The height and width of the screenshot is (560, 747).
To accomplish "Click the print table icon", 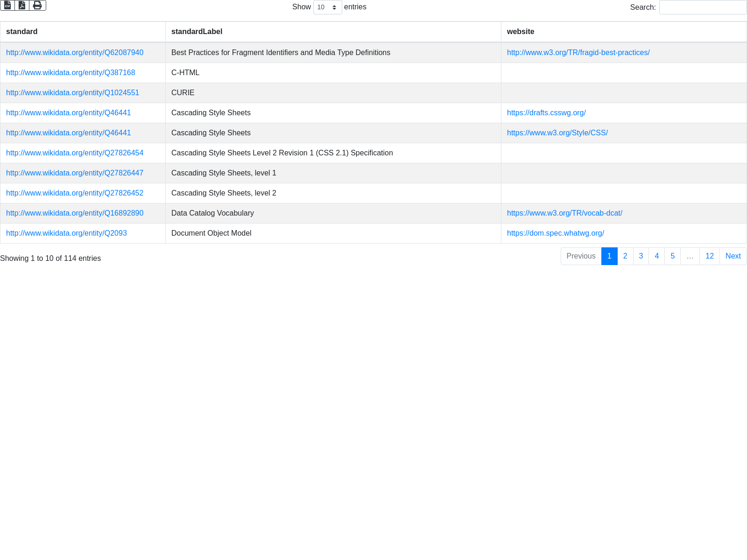I will tap(37, 5).
